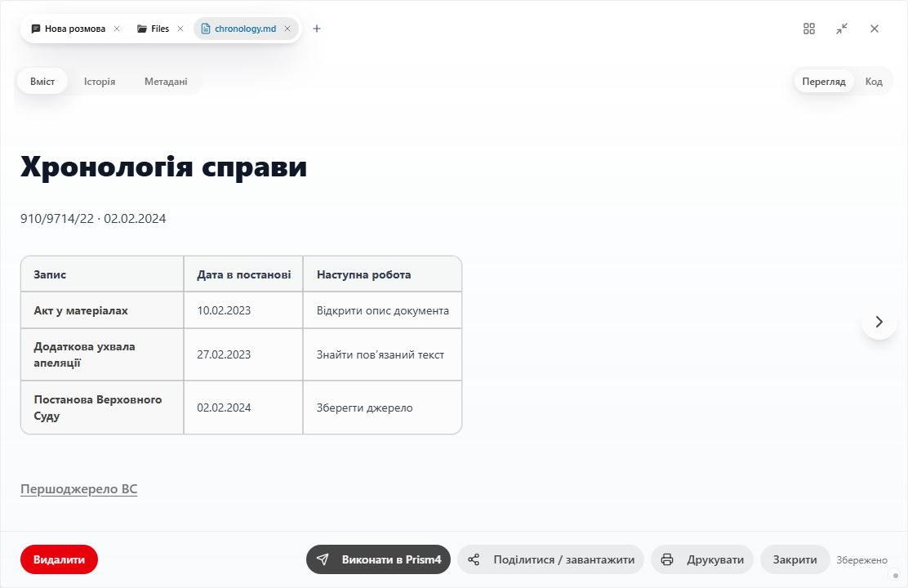Click the Збережено status text
This screenshot has width=908, height=588.
pos(861,560)
